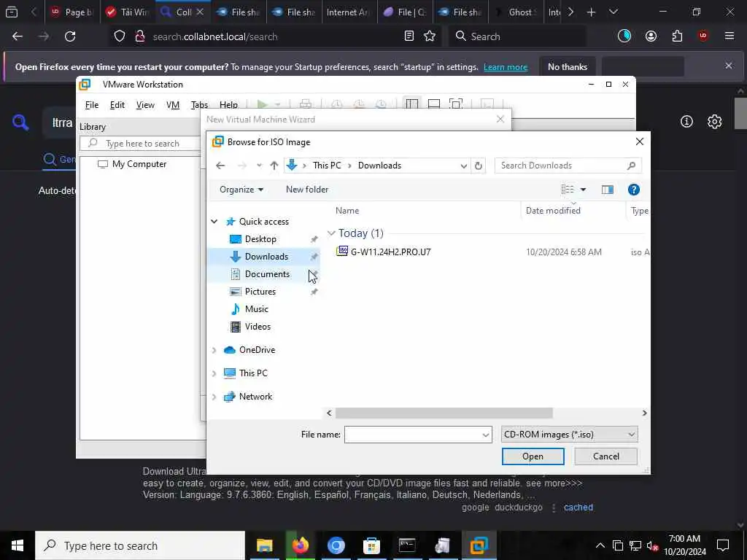Viewport: 747px width, 560px height.
Task: Expand the address bar path dropdown
Action: (463, 166)
